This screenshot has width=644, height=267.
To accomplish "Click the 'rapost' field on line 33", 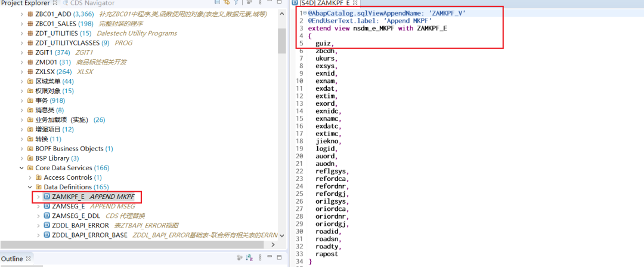I will coord(327,254).
